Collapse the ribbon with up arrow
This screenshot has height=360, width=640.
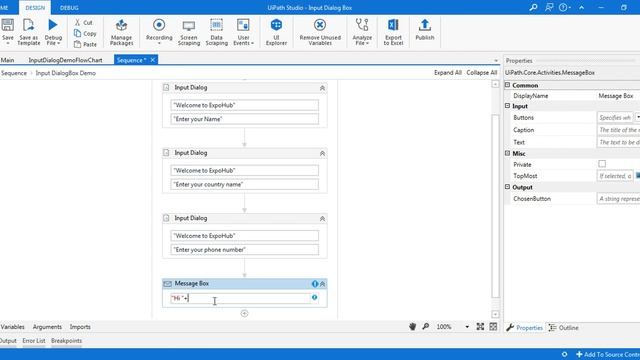[x=581, y=7]
